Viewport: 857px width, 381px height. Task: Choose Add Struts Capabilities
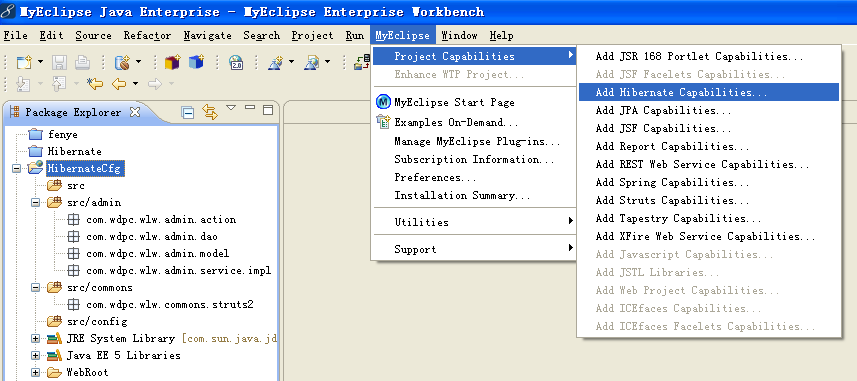click(x=708, y=200)
